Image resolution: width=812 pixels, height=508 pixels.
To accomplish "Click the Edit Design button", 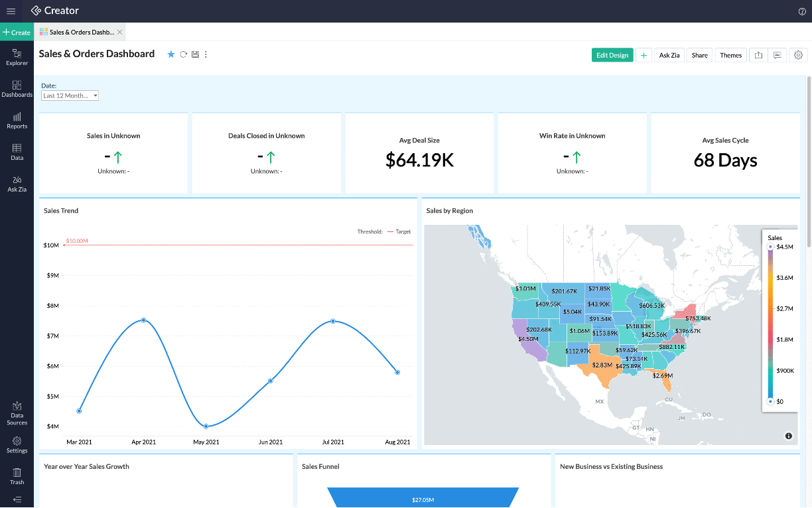I will click(612, 55).
